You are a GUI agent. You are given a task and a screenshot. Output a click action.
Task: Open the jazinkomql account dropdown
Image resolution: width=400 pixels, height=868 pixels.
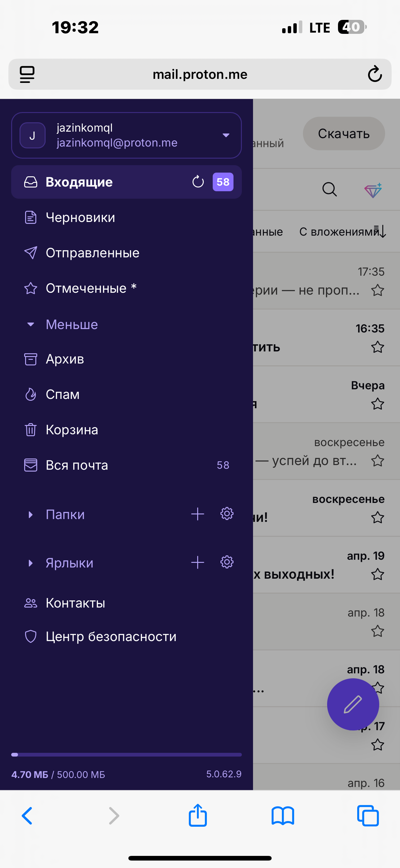pos(226,135)
